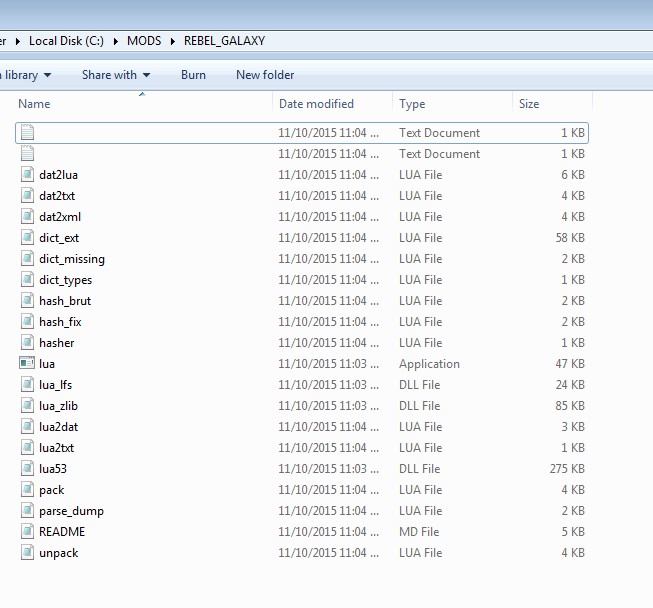Screen dimensions: 653x608
Task: Select the lua_zlib DLL icon
Action: pyautogui.click(x=27, y=405)
